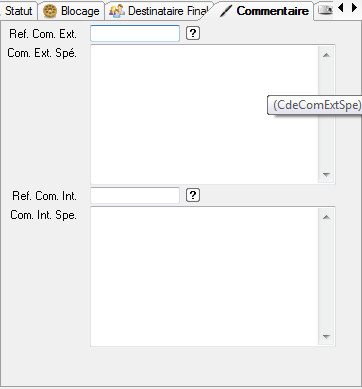Click the (CdeComExtSpe) tooltip
Image resolution: width=362 pixels, height=389 pixels.
pos(315,105)
